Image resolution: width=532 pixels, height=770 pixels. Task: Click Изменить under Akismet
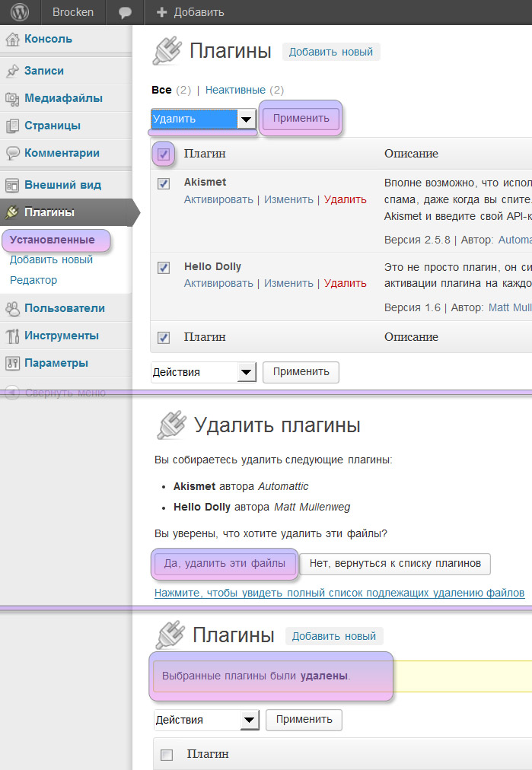point(289,200)
